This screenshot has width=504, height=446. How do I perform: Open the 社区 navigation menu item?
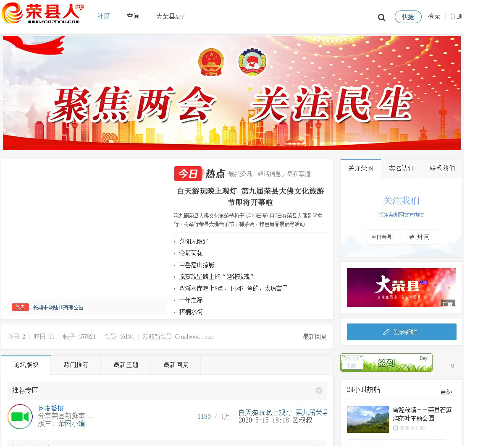pyautogui.click(x=103, y=17)
